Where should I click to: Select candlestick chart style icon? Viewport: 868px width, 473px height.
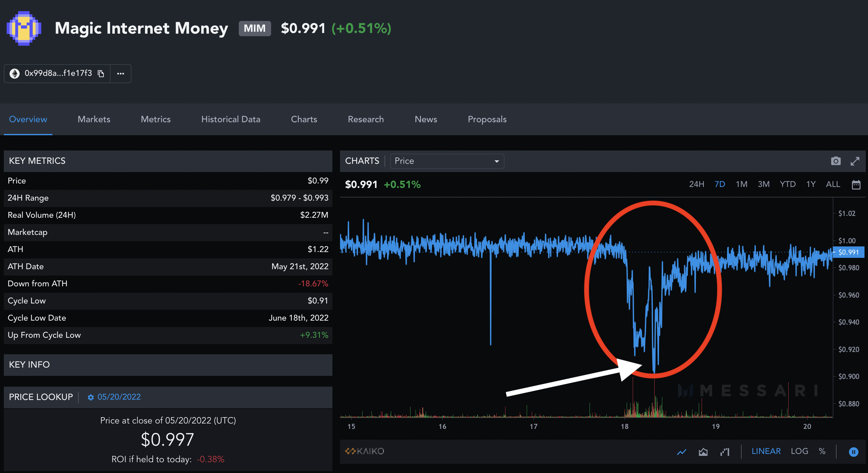(725, 451)
